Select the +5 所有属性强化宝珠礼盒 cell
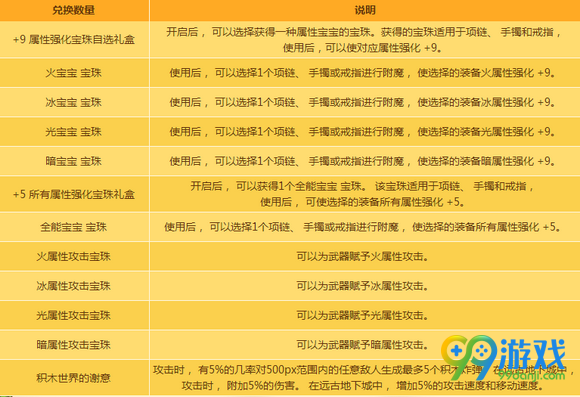The height and width of the screenshot is (397, 580). pyautogui.click(x=74, y=194)
